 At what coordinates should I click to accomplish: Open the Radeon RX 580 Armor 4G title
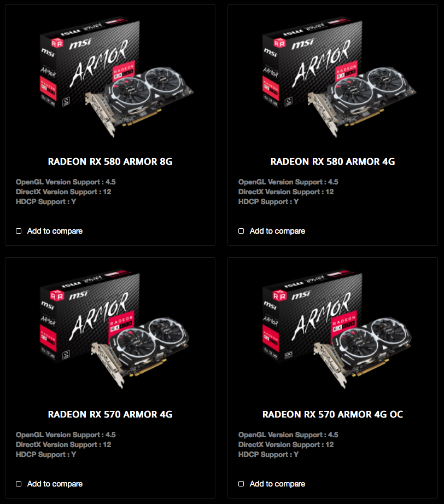click(x=333, y=161)
